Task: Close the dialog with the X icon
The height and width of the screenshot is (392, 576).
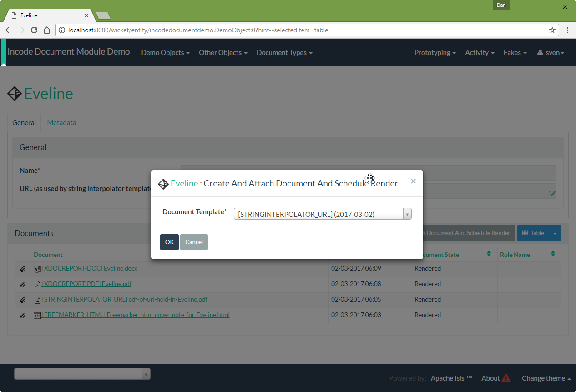Action: pyautogui.click(x=413, y=181)
